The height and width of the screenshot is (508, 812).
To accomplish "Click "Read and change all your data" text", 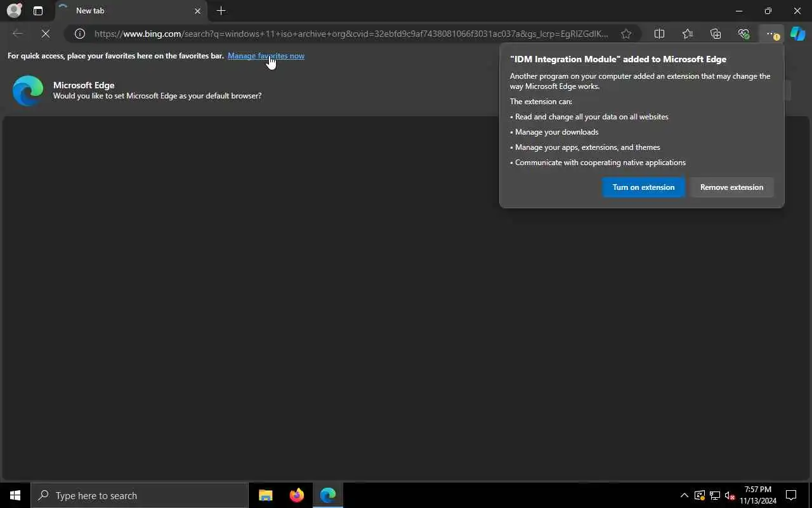I will click(x=591, y=117).
